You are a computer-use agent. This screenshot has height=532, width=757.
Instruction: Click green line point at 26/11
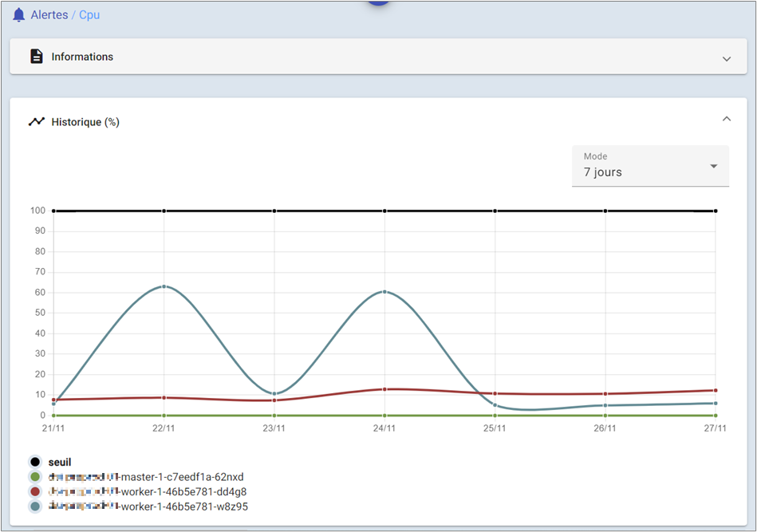point(605,416)
